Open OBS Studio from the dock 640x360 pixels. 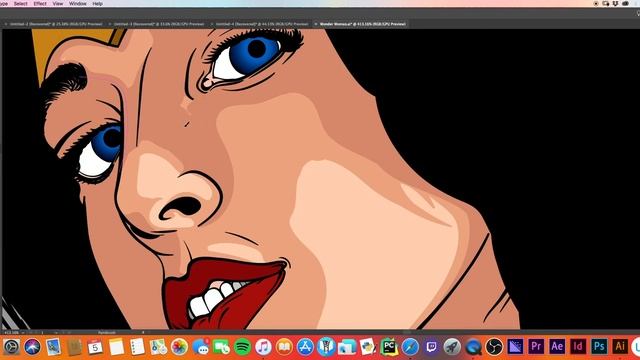(494, 347)
